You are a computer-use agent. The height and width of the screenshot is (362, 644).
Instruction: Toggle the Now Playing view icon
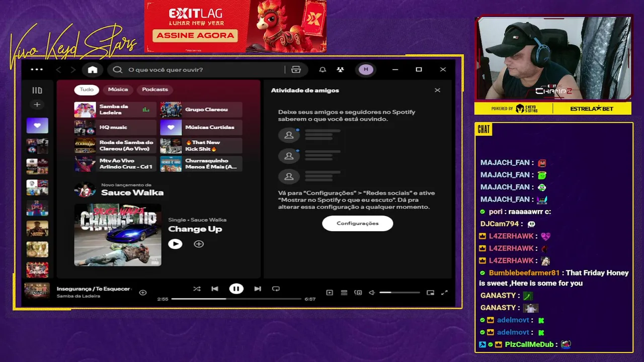(330, 293)
